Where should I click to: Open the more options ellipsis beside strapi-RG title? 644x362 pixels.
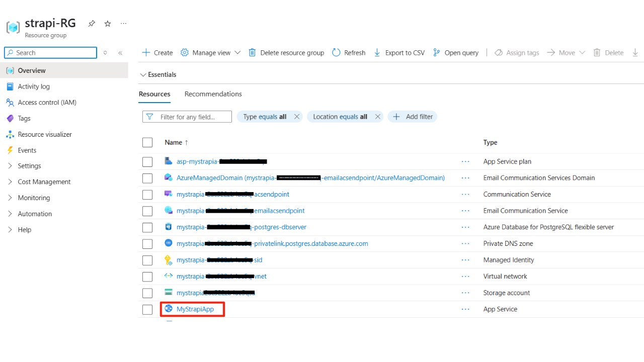124,24
